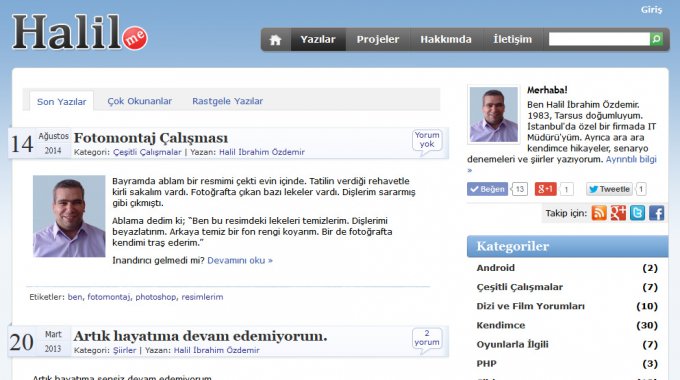
Task: Switch to Çok Okunanlar tab
Action: pyautogui.click(x=140, y=101)
